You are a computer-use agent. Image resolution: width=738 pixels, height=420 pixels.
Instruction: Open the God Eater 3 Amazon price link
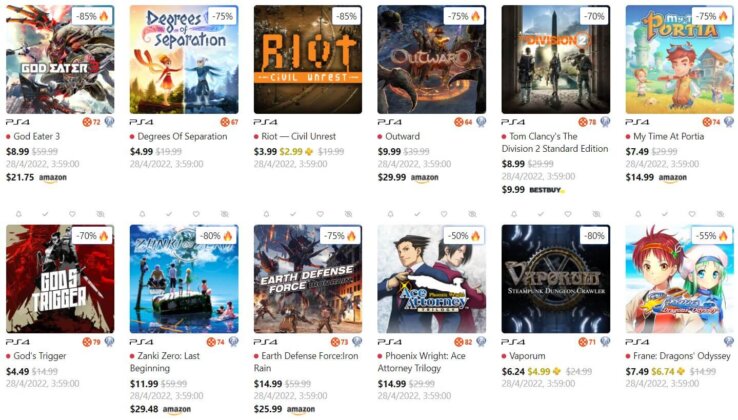pos(36,178)
